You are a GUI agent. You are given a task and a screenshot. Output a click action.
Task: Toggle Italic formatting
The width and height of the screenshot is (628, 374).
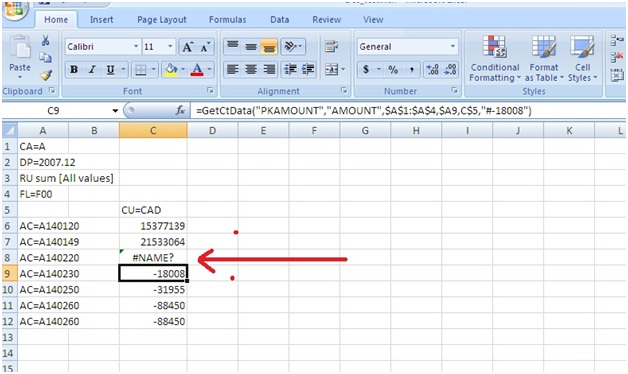pos(92,70)
